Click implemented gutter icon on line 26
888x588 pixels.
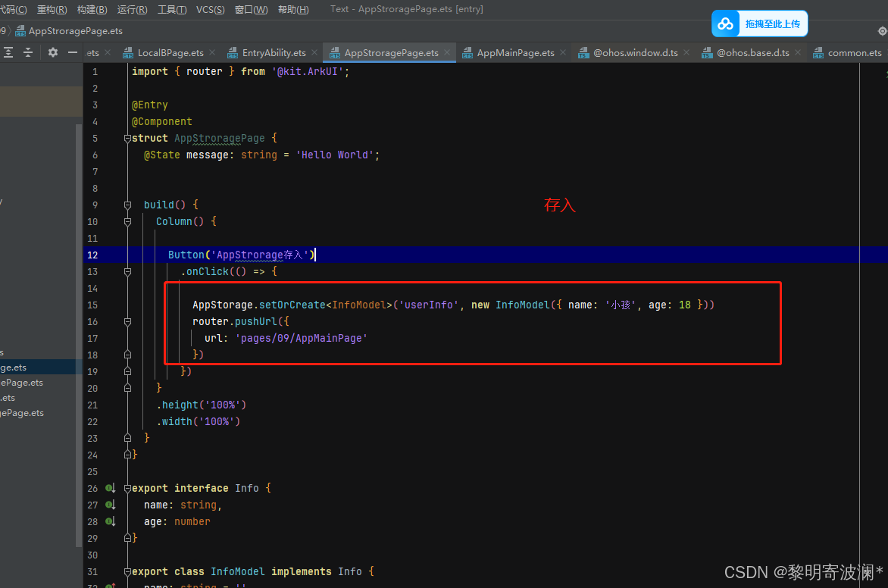111,488
